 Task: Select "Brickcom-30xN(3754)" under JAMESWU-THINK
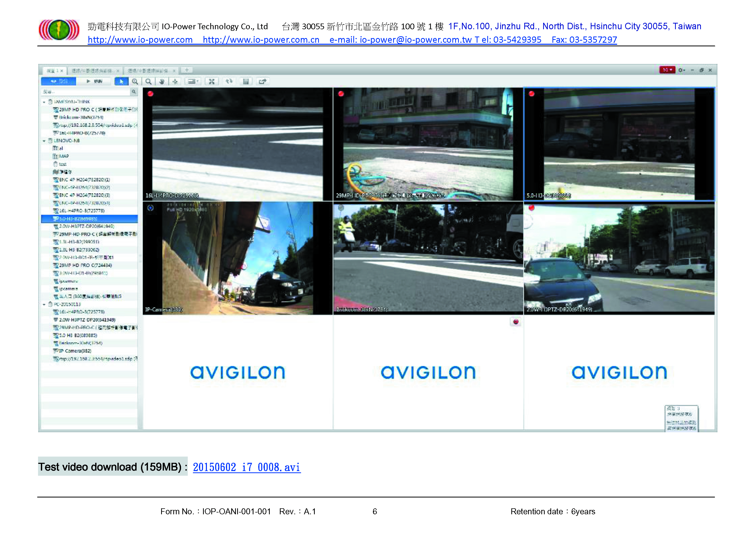pyautogui.click(x=89, y=117)
